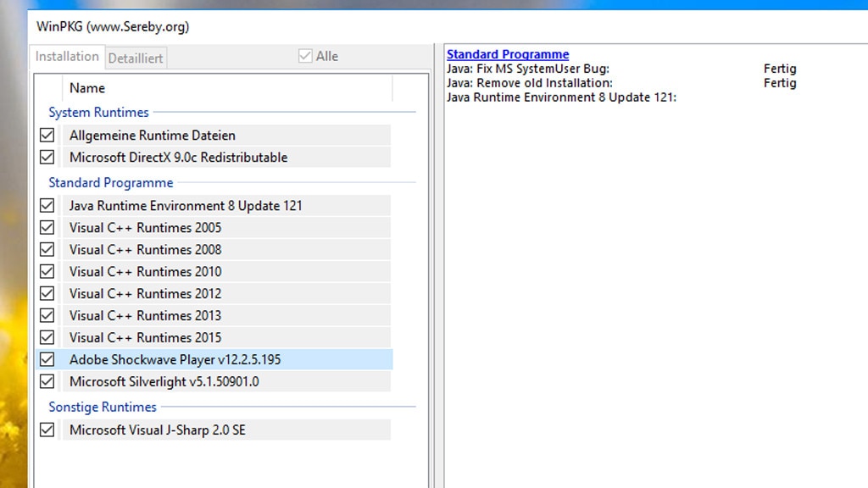
Task: Toggle Visual C++ Runtimes 2013 checkbox
Action: click(x=47, y=315)
